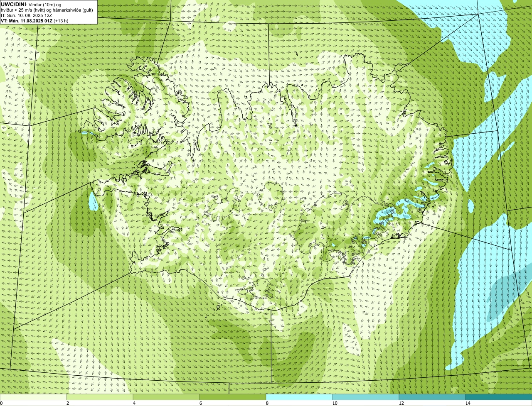
Task: Click the 'IT: Sun. 10. 08. 2025 12Z' line
Action: 27,15
